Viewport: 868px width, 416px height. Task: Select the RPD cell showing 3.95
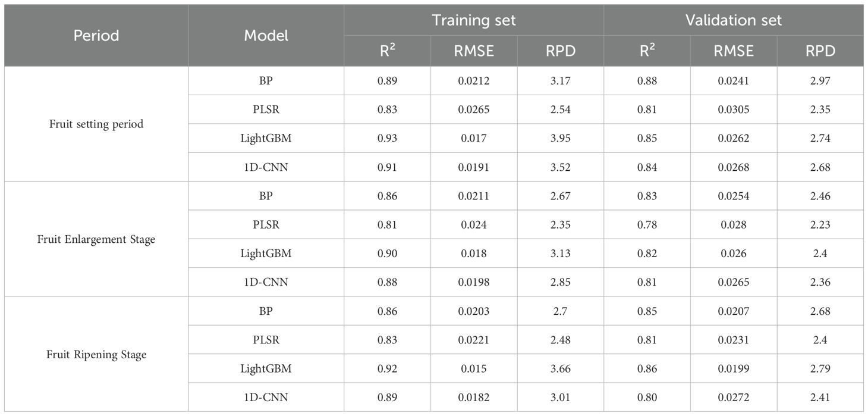(x=560, y=139)
